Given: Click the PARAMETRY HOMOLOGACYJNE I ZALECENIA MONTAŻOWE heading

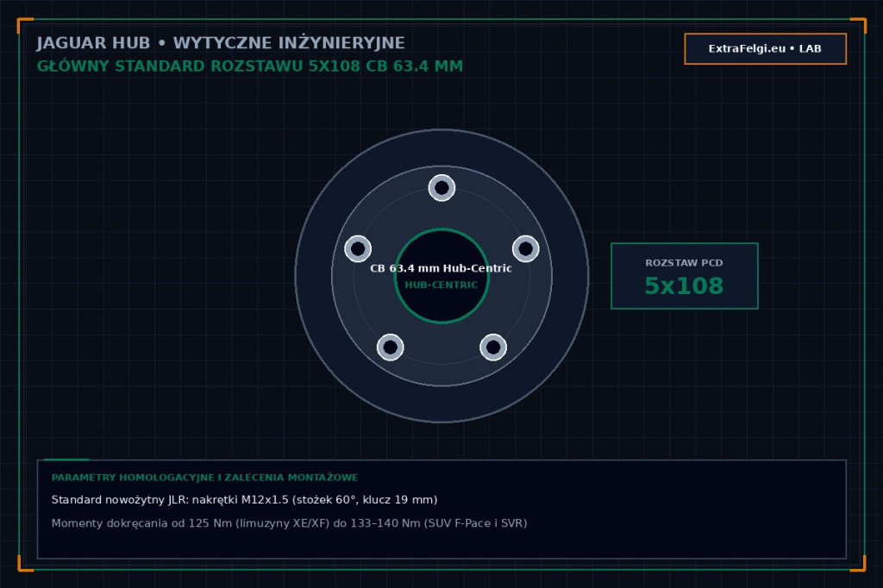Looking at the screenshot, I should point(204,478).
